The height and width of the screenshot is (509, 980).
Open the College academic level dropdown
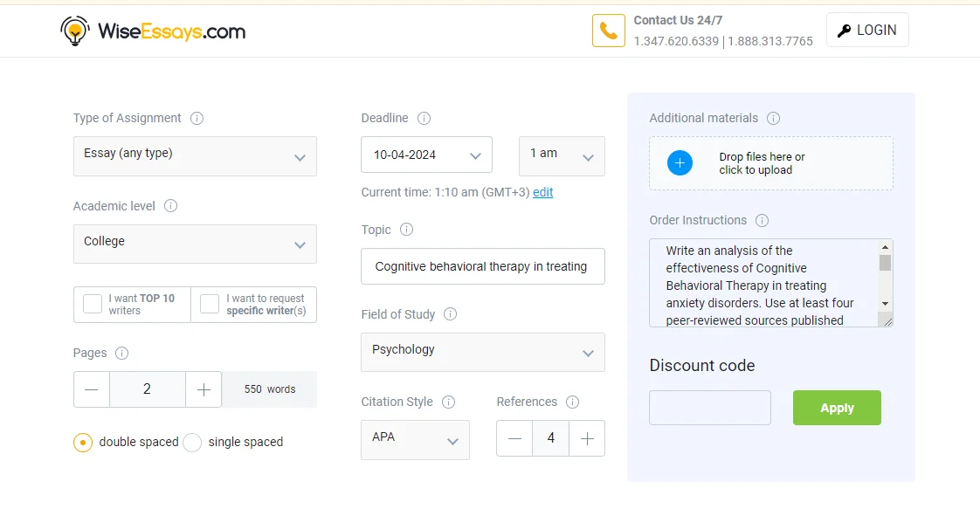pos(195,244)
